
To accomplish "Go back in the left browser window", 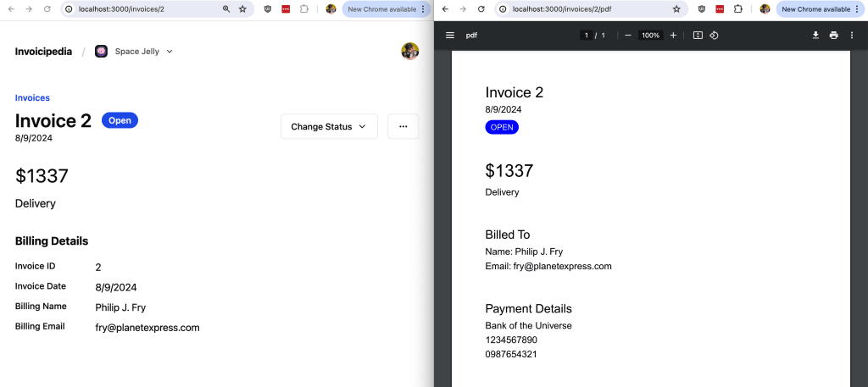I will (x=12, y=9).
